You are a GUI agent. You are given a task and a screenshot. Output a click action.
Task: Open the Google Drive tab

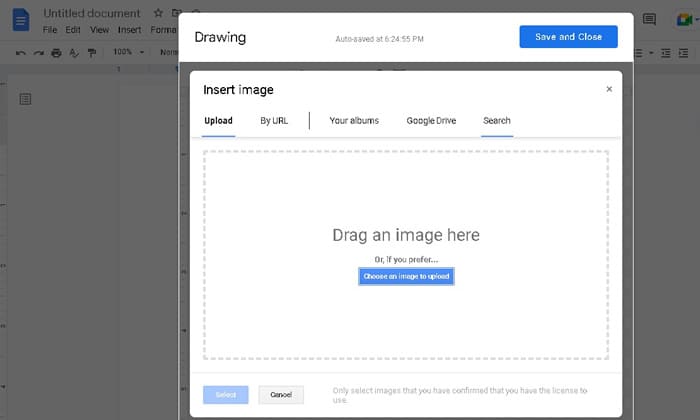[x=431, y=121]
